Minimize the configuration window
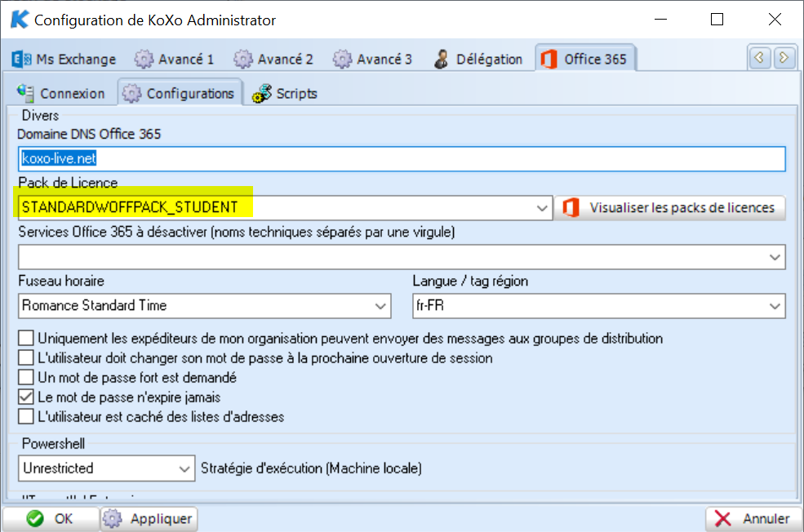Viewport: 804px width, 532px height. (x=660, y=20)
